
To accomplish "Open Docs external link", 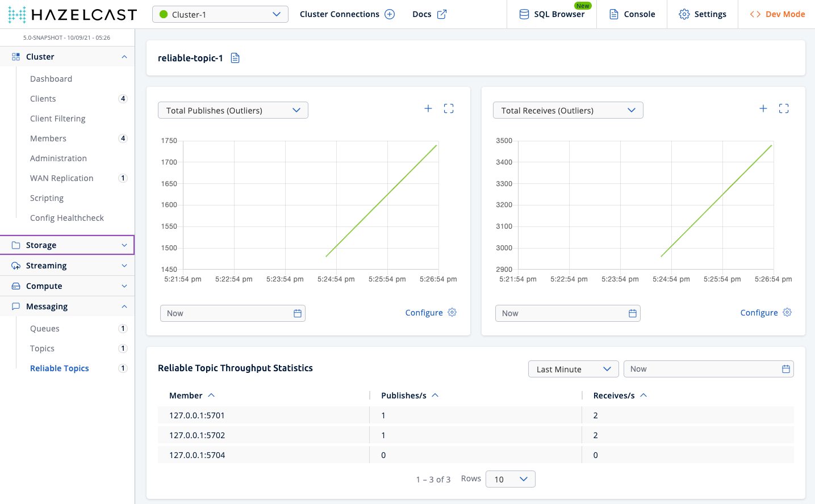I will [429, 14].
